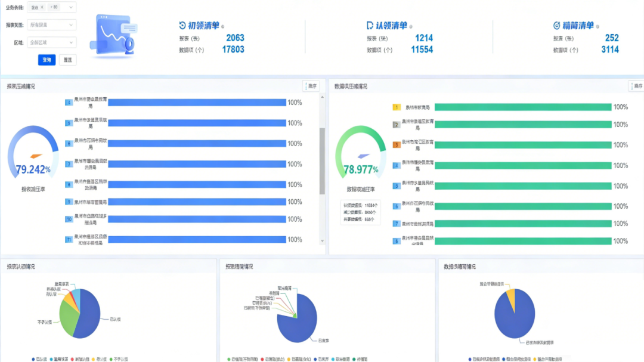Open the 报表类型 dropdown
644x362 pixels.
coord(51,25)
